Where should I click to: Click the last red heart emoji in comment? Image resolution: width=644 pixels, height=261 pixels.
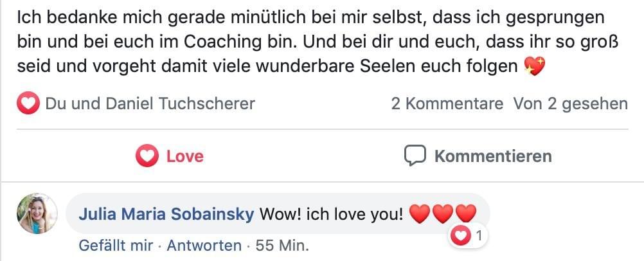pyautogui.click(x=466, y=214)
